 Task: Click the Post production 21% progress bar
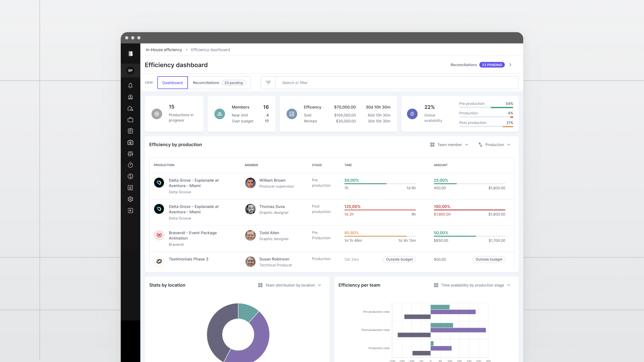pos(486,127)
